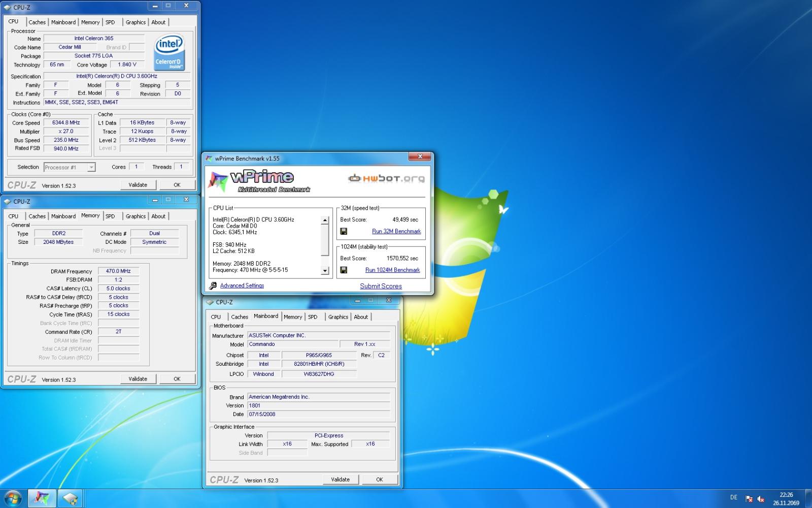Click the P965/G965 chipset value
812x508 pixels.
[319, 356]
